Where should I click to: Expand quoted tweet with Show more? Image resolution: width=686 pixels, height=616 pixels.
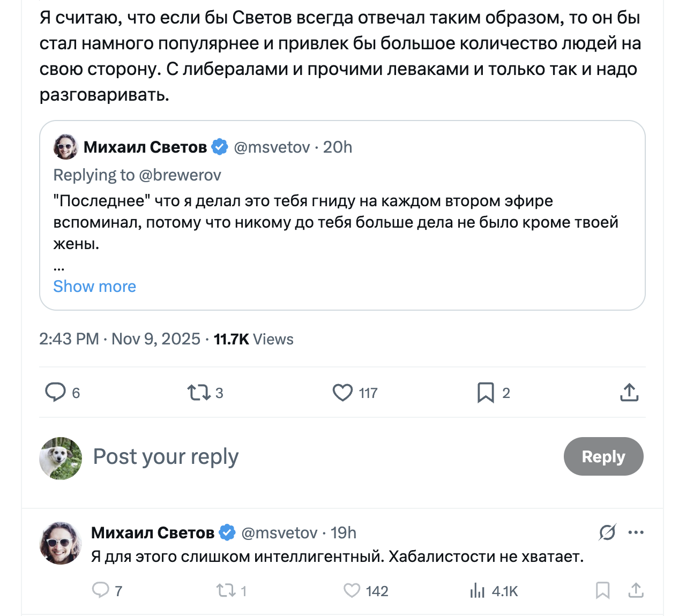pyautogui.click(x=94, y=287)
